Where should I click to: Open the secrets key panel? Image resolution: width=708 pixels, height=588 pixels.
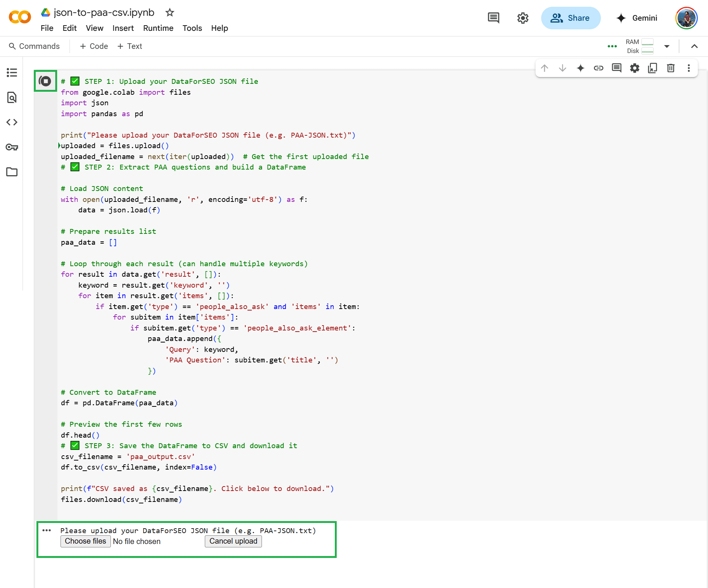point(12,147)
